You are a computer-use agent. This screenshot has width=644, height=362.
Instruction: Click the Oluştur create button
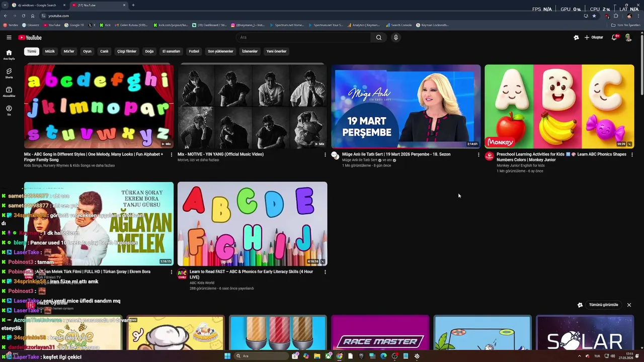[594, 37]
